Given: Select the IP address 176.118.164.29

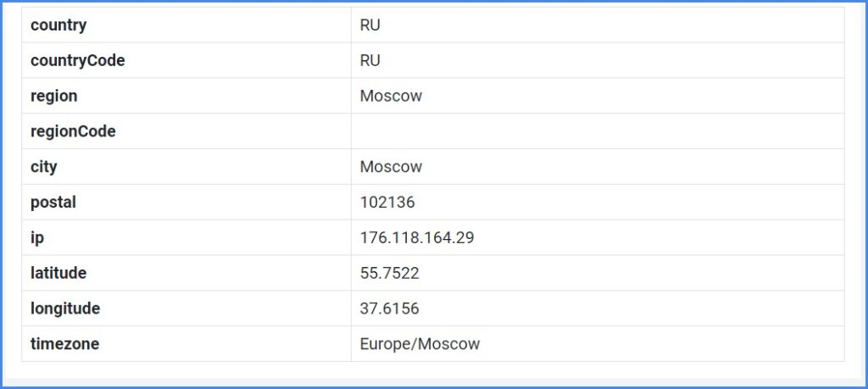Looking at the screenshot, I should [x=417, y=238].
